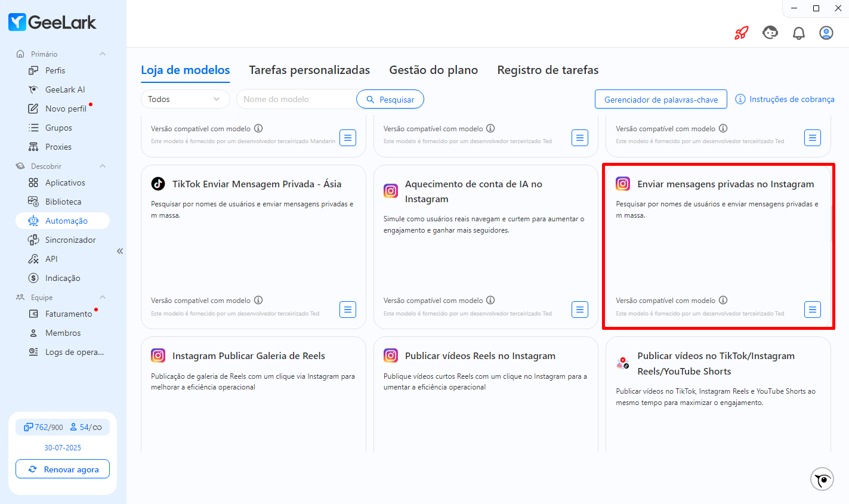Viewport: 849px width, 504px height.
Task: Collapse the sidebar with double-chevron
Action: coord(120,251)
